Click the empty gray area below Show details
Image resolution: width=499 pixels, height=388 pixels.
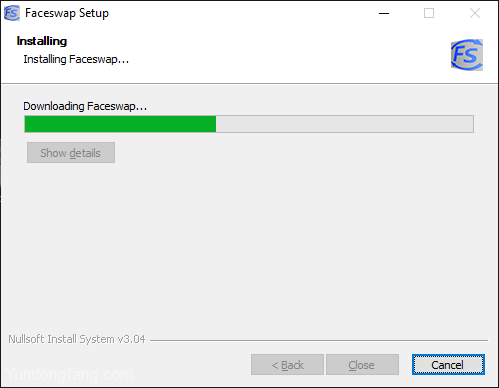(249, 247)
